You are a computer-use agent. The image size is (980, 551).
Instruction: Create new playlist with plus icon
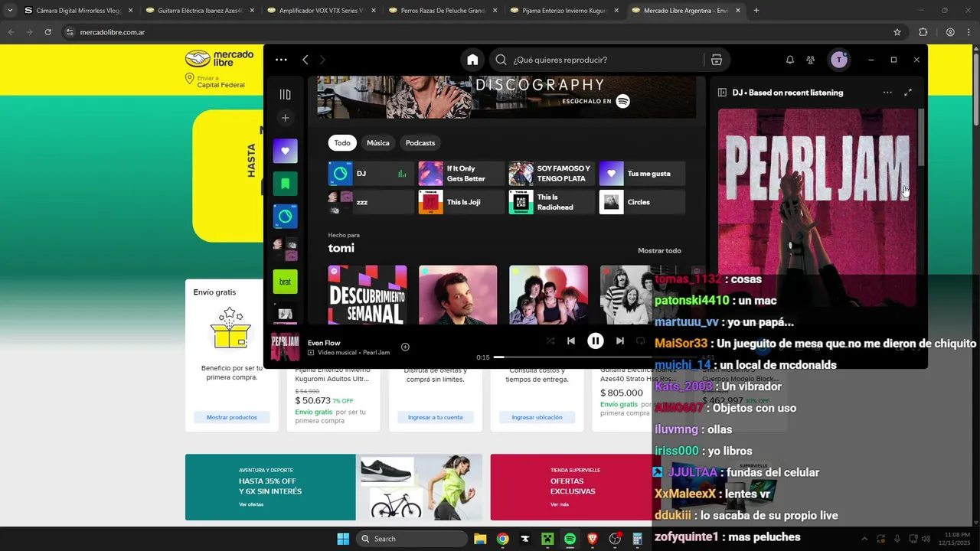point(286,118)
